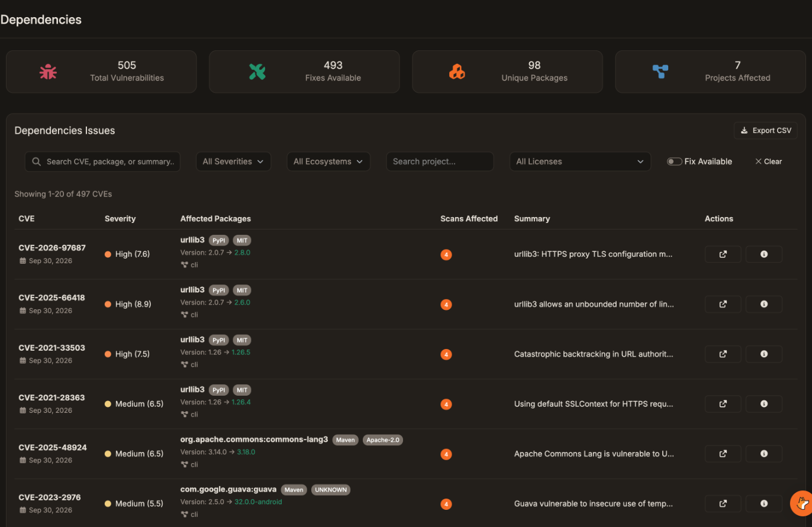Click scans affected badge for CVE-2026-97687
This screenshot has width=812, height=527.
(x=446, y=255)
